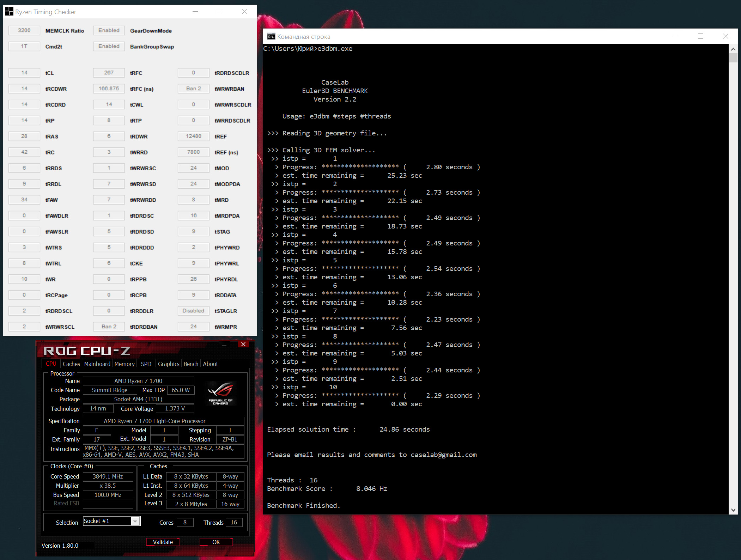Minimize the Ryzen Timing Checker window
This screenshot has height=560, width=741.
point(195,12)
